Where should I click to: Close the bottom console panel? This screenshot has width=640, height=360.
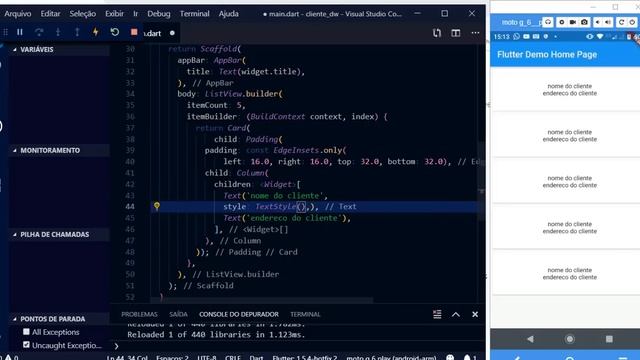point(475,314)
